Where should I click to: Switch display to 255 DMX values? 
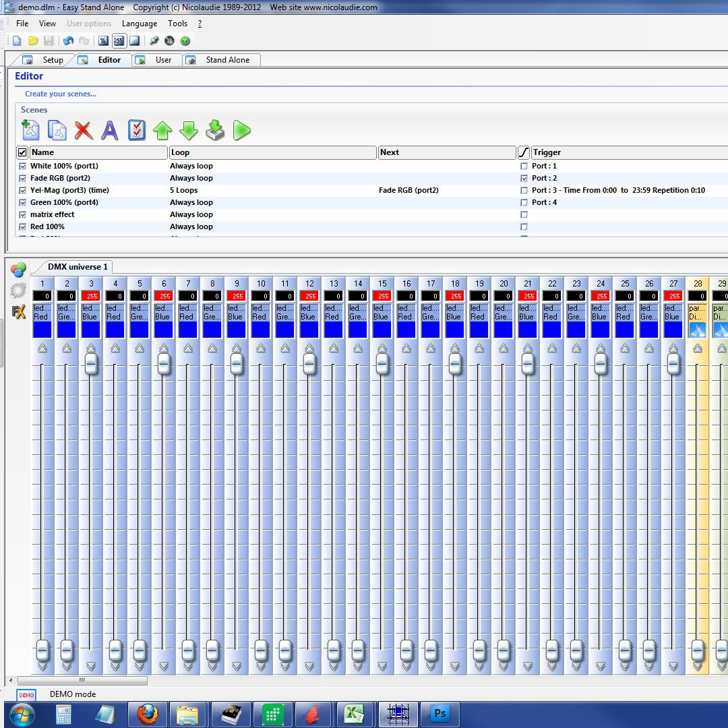(x=119, y=41)
